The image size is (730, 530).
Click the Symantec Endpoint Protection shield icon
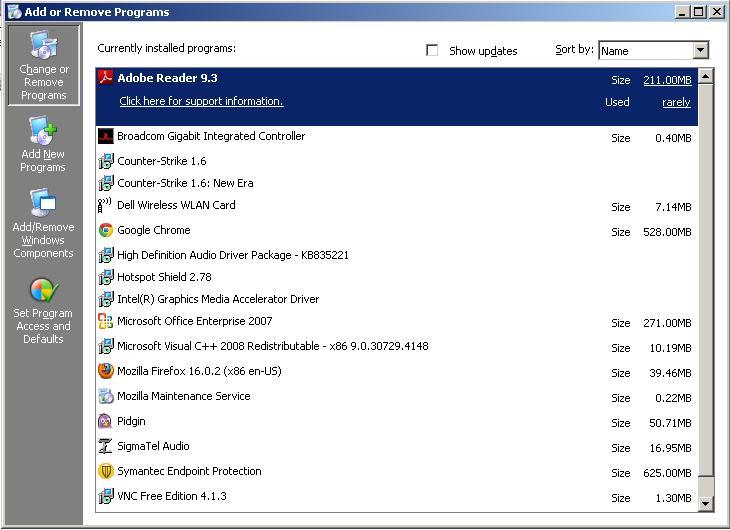106,472
